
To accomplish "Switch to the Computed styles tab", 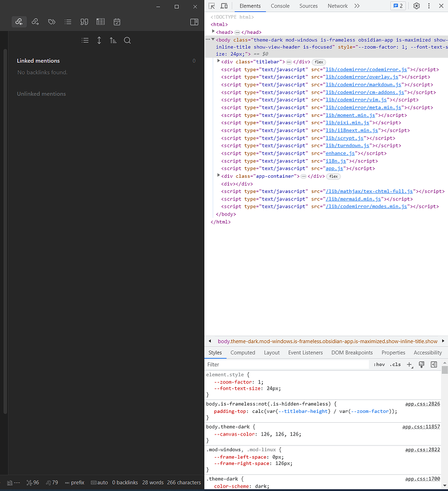I will tap(243, 353).
